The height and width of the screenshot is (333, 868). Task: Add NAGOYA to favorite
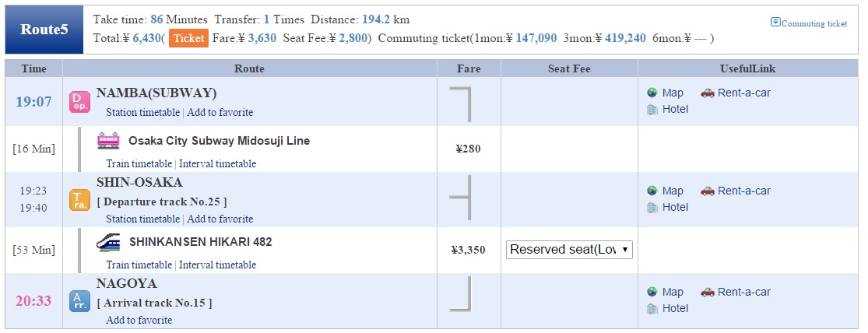tap(139, 321)
